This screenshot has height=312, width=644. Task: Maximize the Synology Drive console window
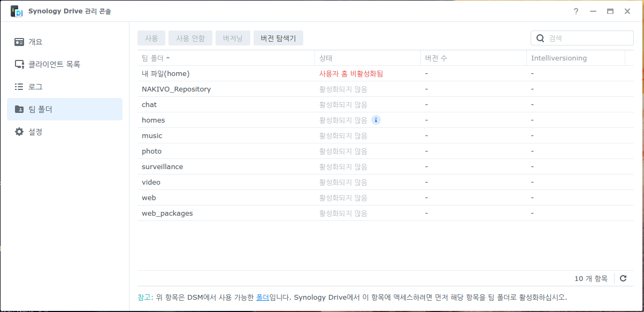click(610, 11)
